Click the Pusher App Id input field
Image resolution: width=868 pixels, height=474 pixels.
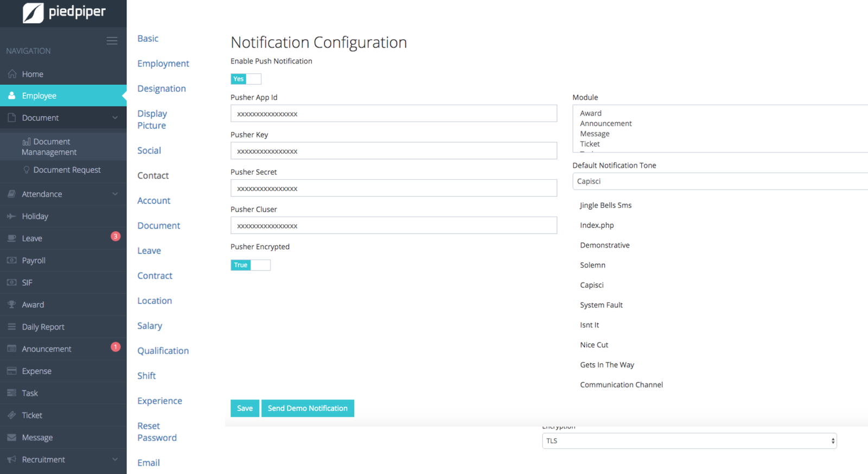pyautogui.click(x=393, y=113)
